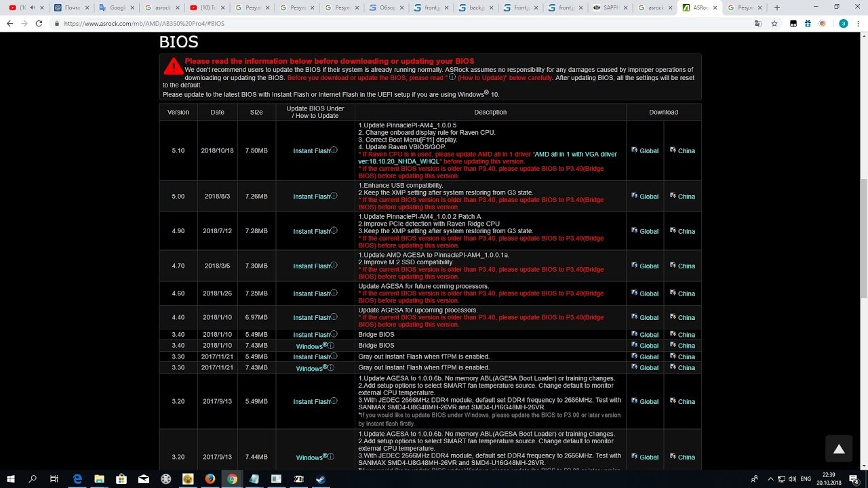Image resolution: width=868 pixels, height=488 pixels.
Task: Close the active ASRock tab
Action: coord(715,7)
